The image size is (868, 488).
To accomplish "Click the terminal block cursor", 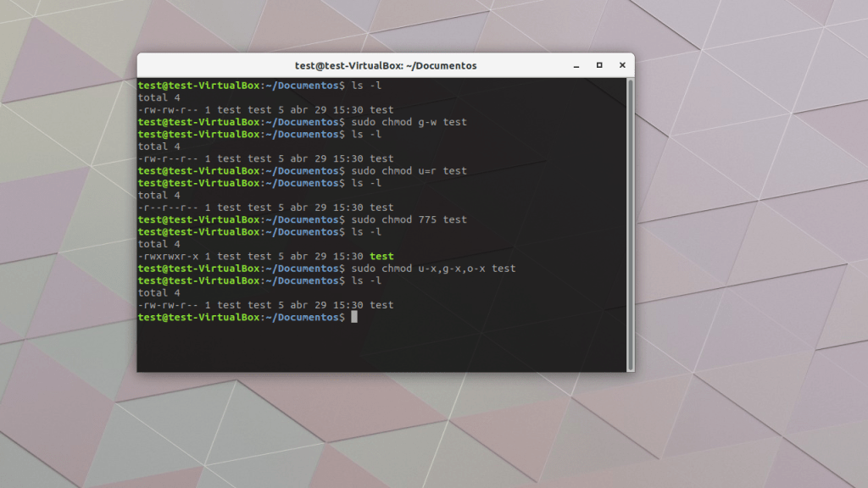I will click(x=353, y=317).
